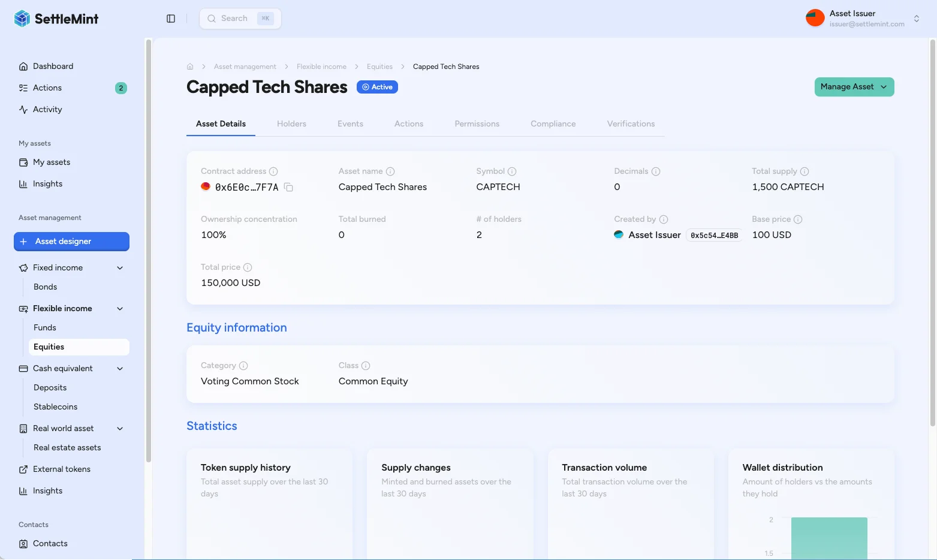This screenshot has height=560, width=937.
Task: Open the Manage Asset menu
Action: pos(854,86)
